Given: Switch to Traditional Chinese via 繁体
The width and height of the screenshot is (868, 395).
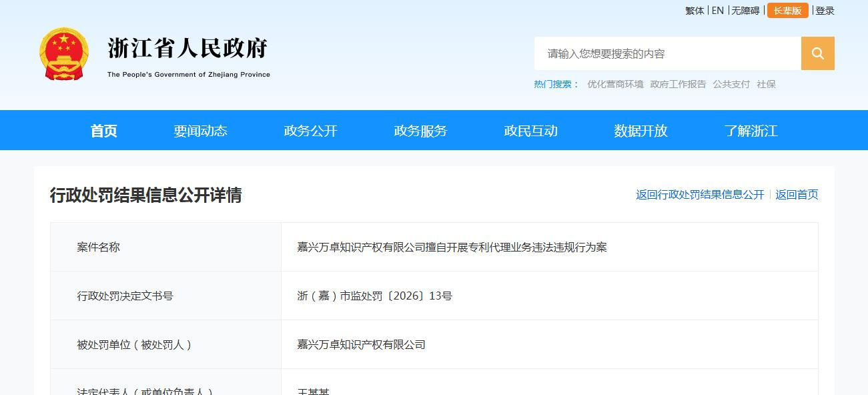Looking at the screenshot, I should point(695,11).
